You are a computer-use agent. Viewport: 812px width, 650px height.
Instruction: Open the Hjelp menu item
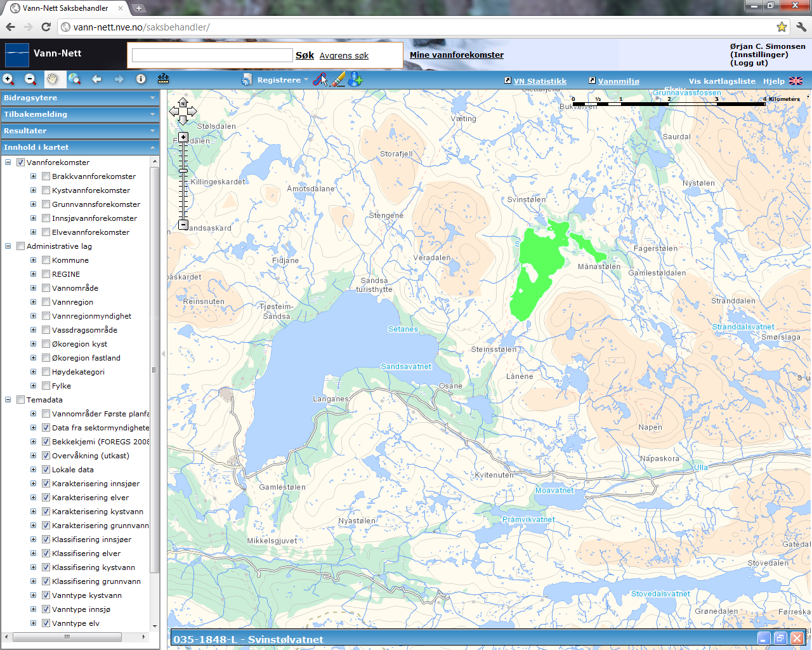click(x=773, y=81)
